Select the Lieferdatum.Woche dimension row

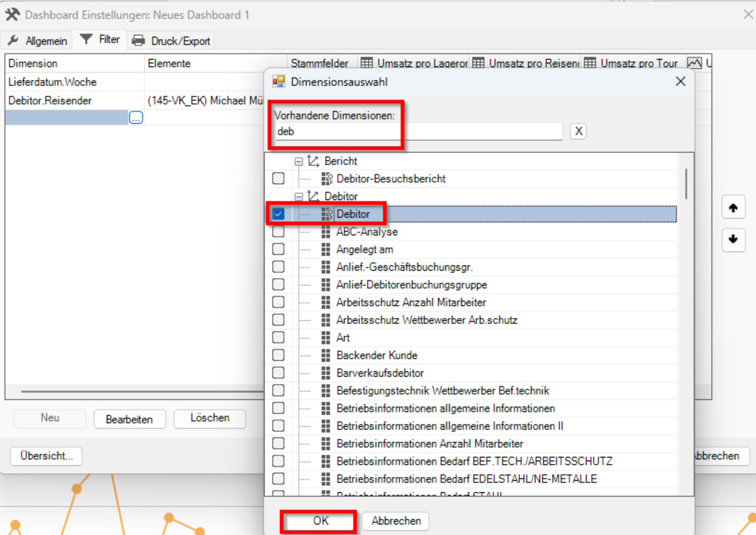click(x=74, y=82)
